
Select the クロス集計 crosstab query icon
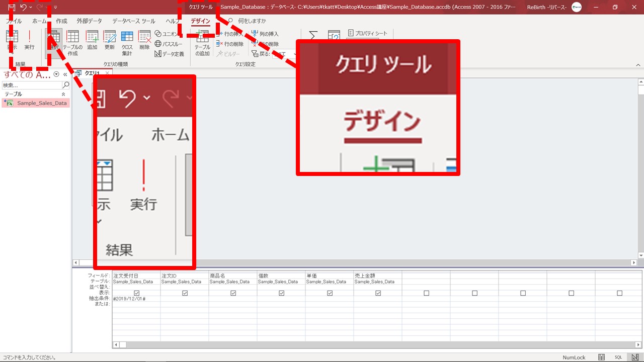coord(127,42)
